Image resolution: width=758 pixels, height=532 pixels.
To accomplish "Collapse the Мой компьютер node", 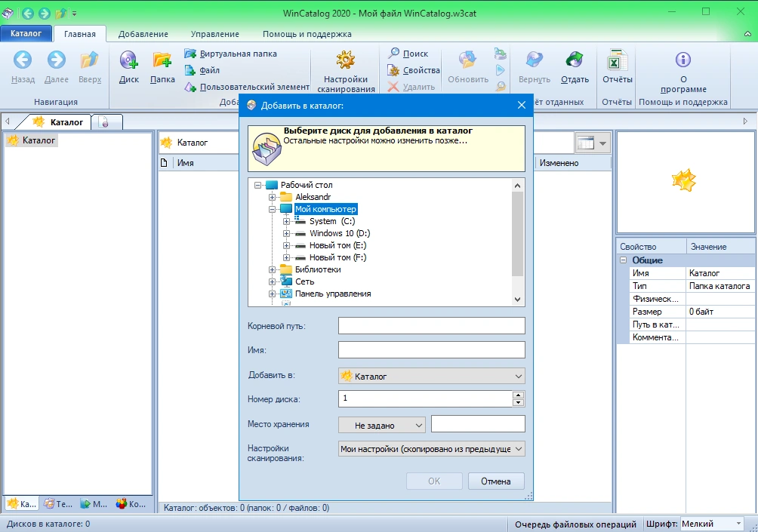I will coord(272,209).
